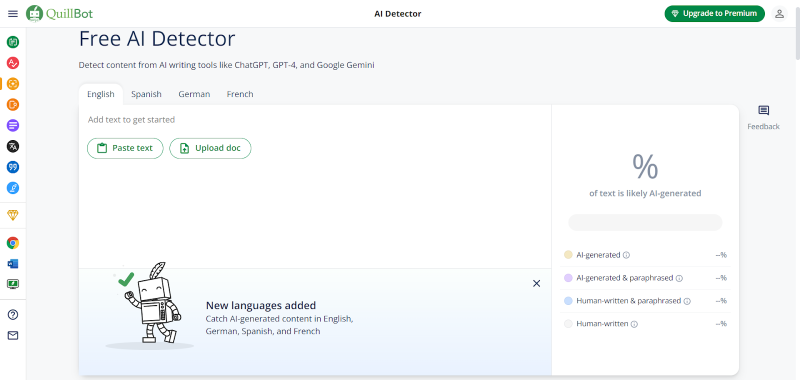Click the AI-generated yellow color dot
This screenshot has height=380, width=800.
click(x=568, y=255)
